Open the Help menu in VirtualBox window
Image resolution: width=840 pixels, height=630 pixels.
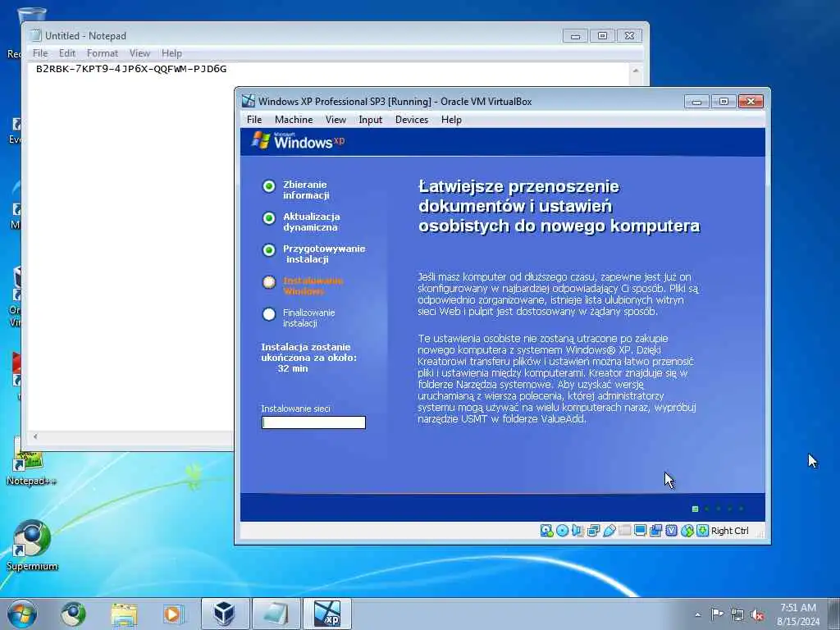tap(452, 120)
